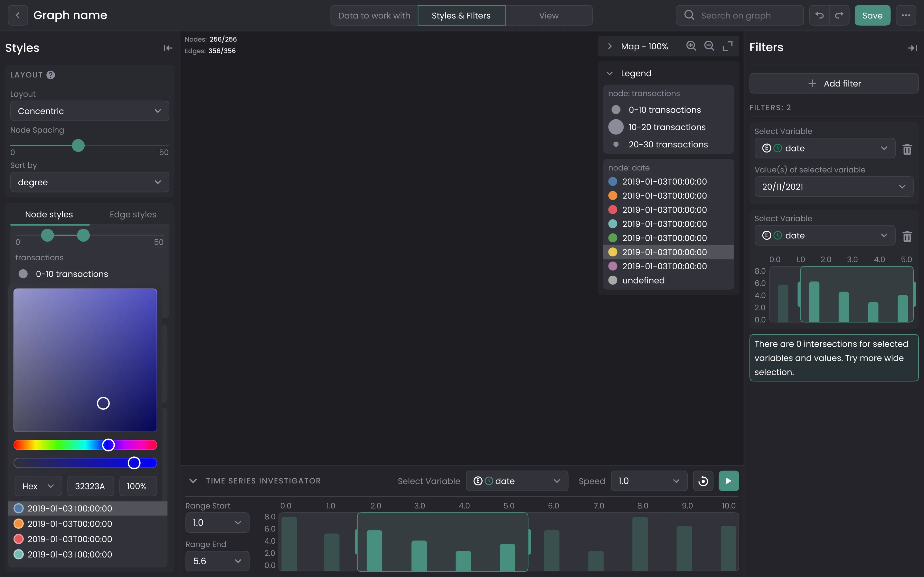Open the Layout help question mark
The width and height of the screenshot is (924, 577).
coord(51,75)
